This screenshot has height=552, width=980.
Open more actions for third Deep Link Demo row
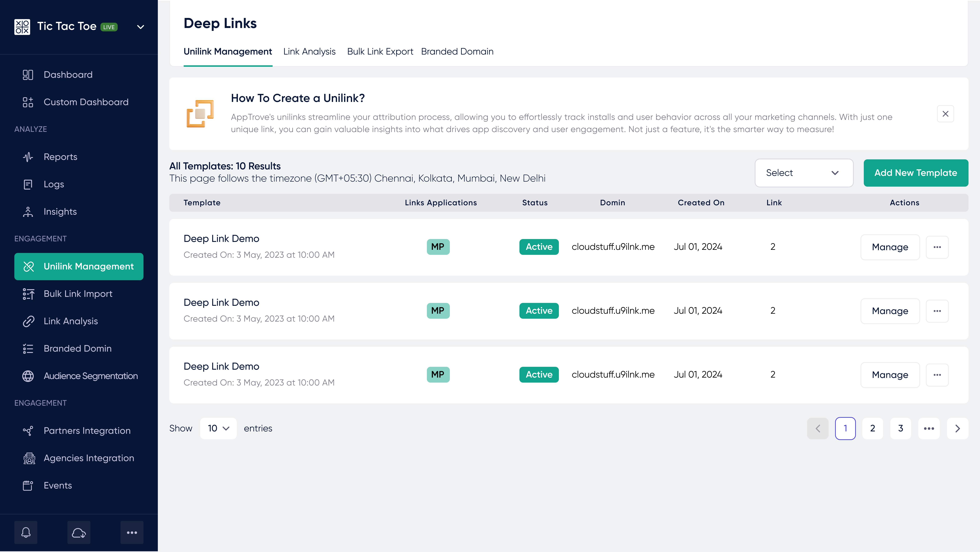[x=937, y=375]
